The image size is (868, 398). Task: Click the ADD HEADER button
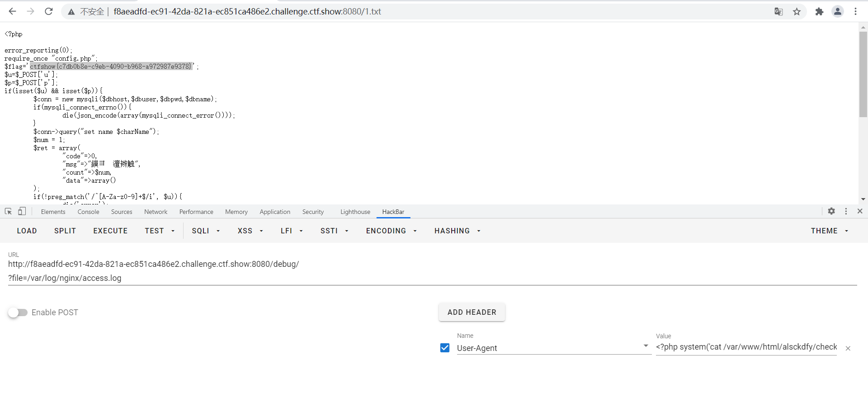click(x=472, y=312)
